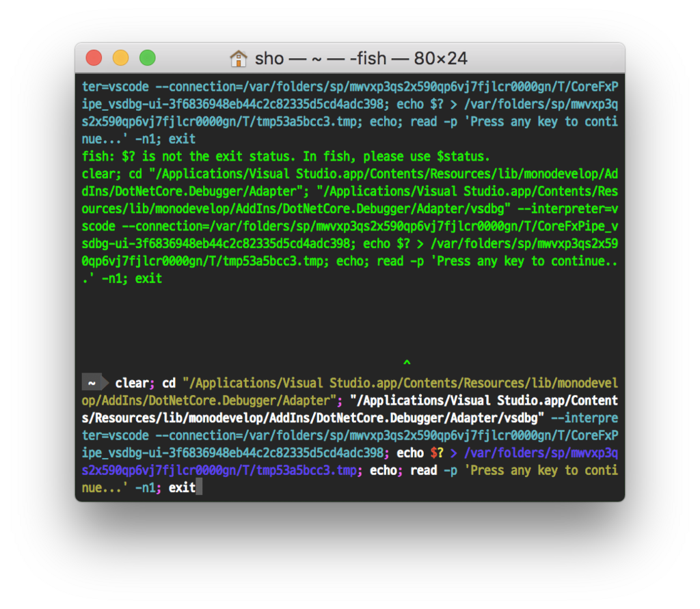Click the word 'exit' next to the cursor
Viewport: 700px width, 609px height.
pos(182,487)
